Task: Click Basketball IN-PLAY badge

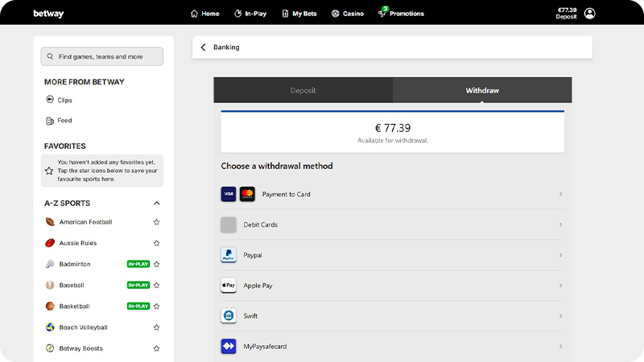Action: (x=138, y=306)
